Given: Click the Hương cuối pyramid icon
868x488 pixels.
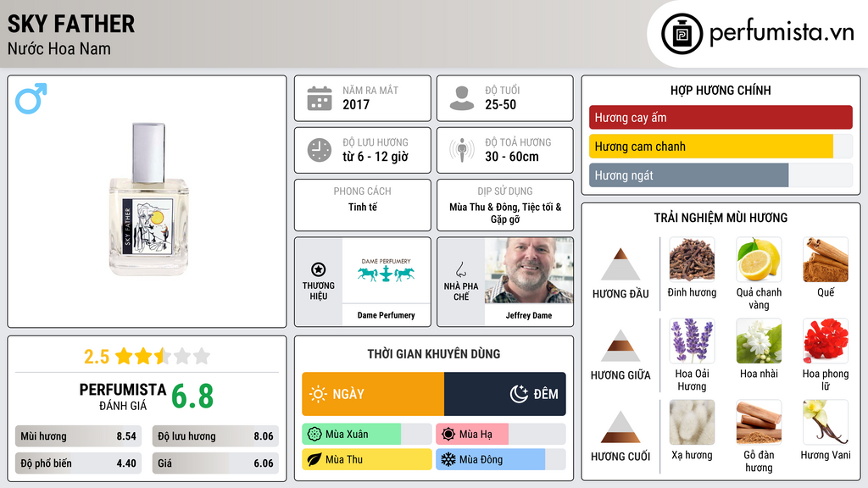Looking at the screenshot, I should [620, 427].
